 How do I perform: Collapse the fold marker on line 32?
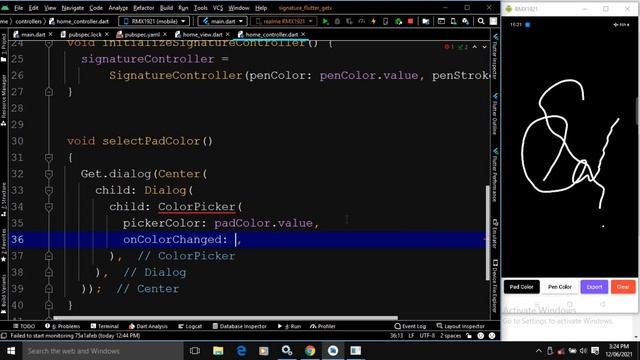(x=49, y=174)
